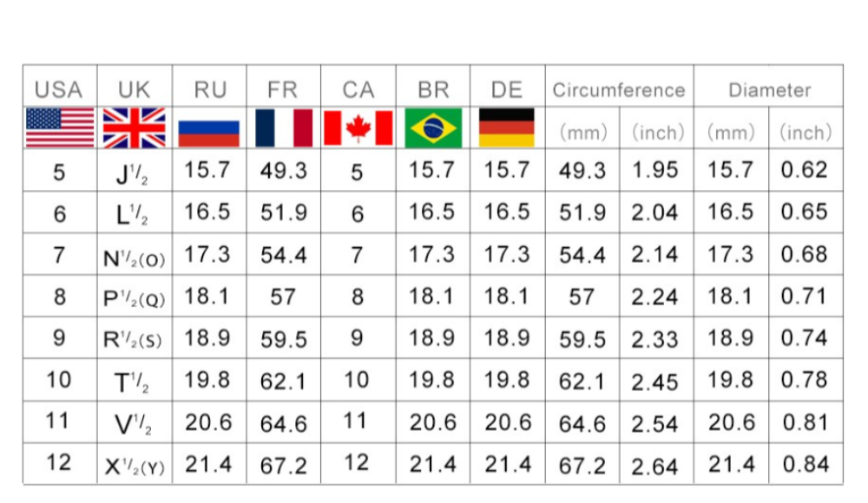Select the T½ UK size cell
The width and height of the screenshot is (868, 503).
[133, 382]
